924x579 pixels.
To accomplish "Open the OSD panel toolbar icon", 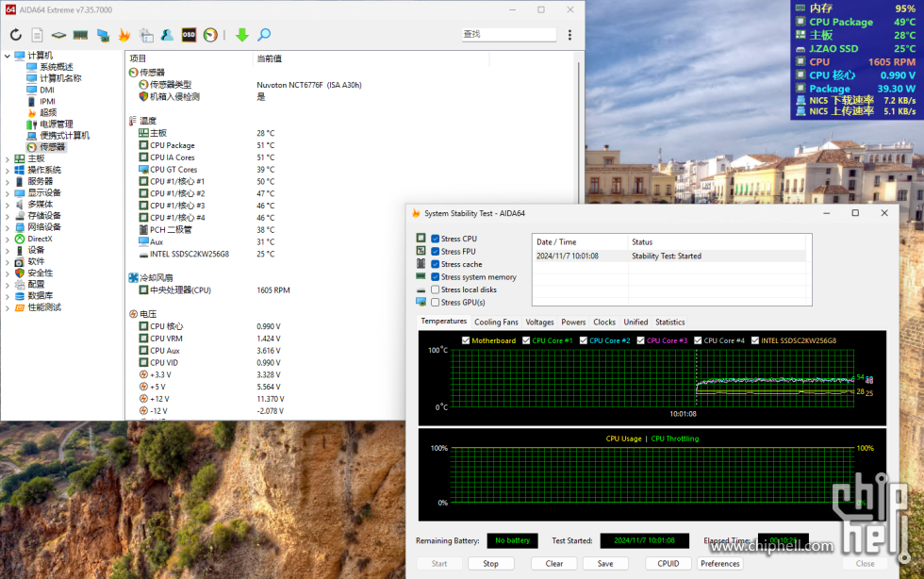I will click(x=189, y=35).
